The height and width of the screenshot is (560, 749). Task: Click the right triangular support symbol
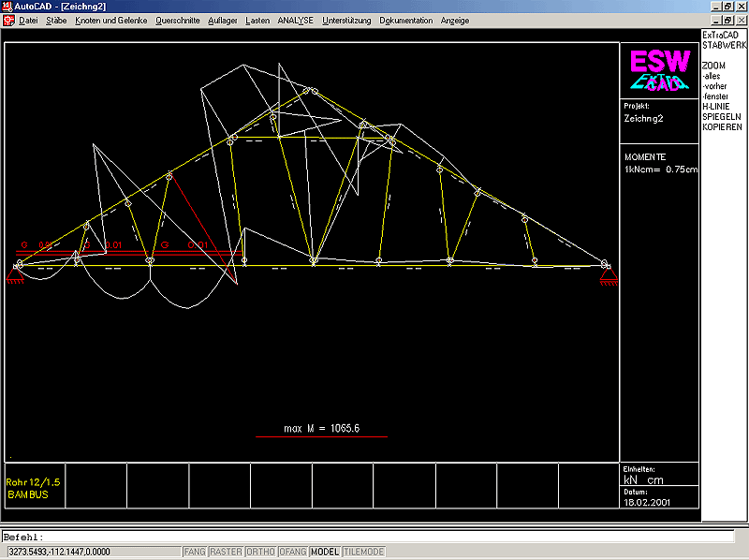click(x=609, y=276)
